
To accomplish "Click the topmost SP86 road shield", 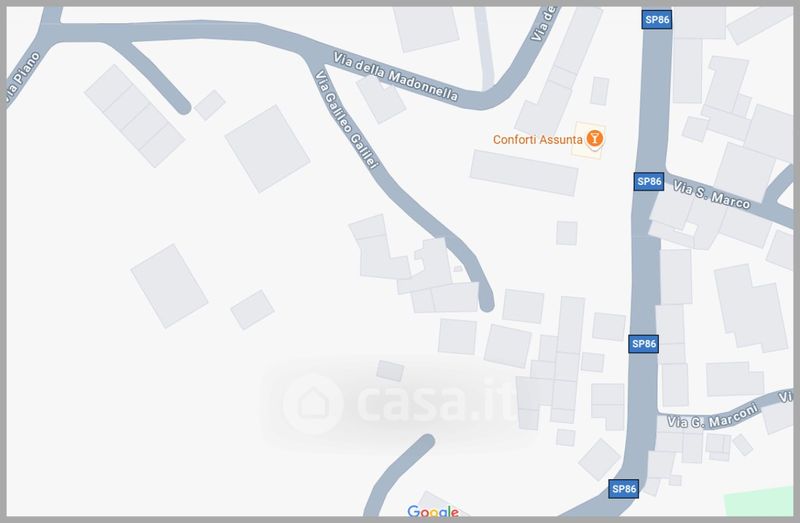I will pos(657,20).
